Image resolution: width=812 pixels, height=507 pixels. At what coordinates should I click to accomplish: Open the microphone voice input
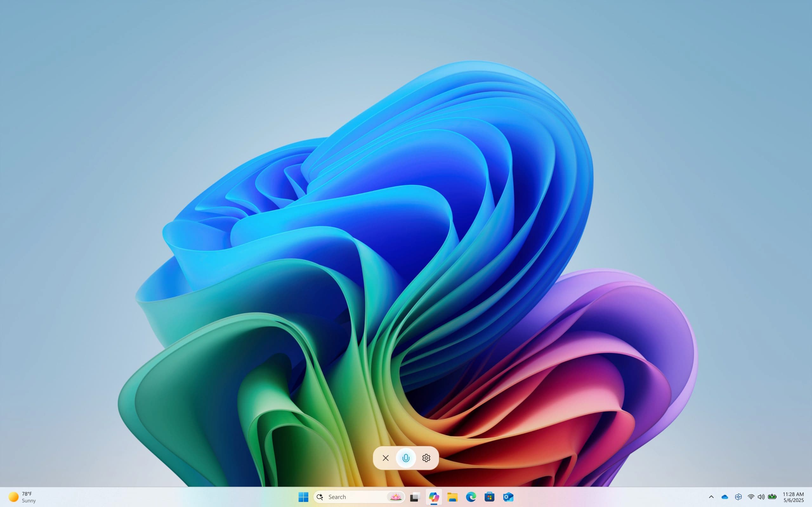tap(406, 457)
